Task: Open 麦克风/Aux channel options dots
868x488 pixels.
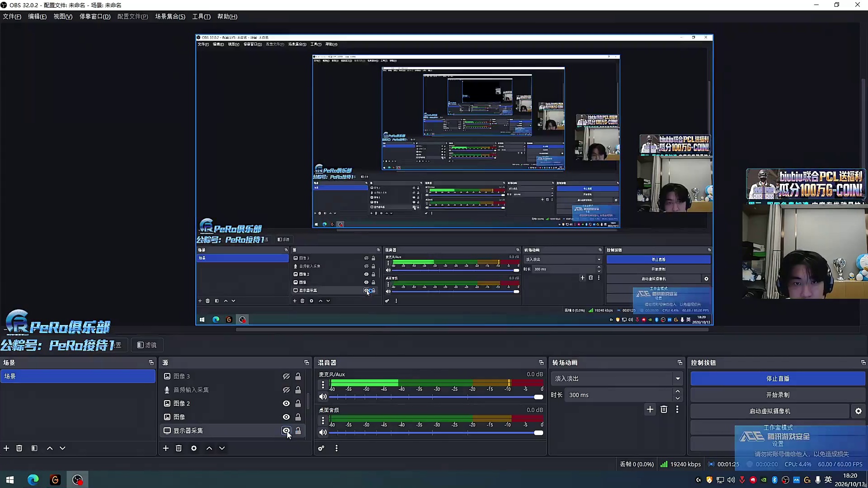Action: pyautogui.click(x=323, y=385)
